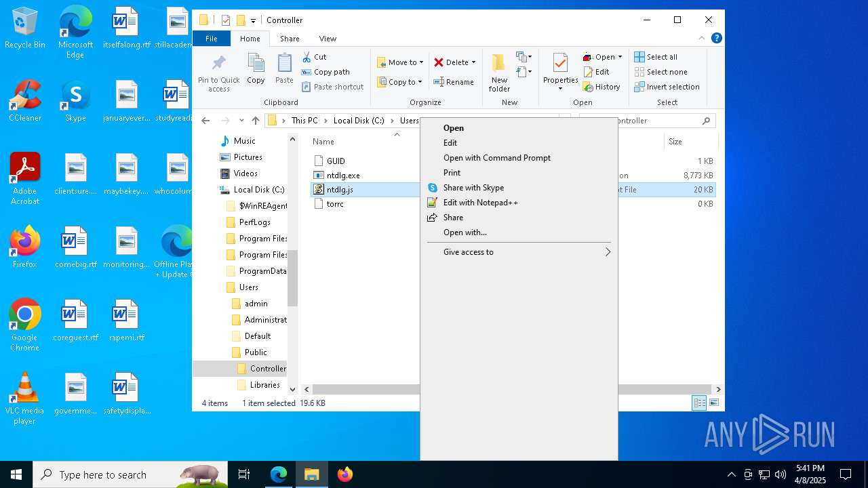This screenshot has height=488, width=868.
Task: Open the Windows Start menu
Action: coord(16,474)
